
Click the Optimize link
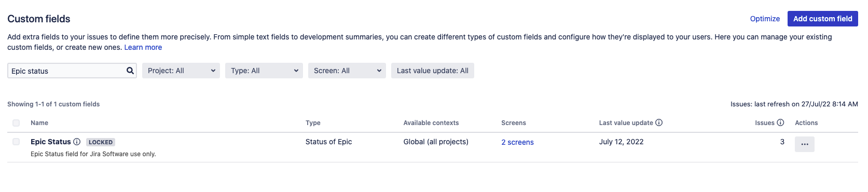765,19
